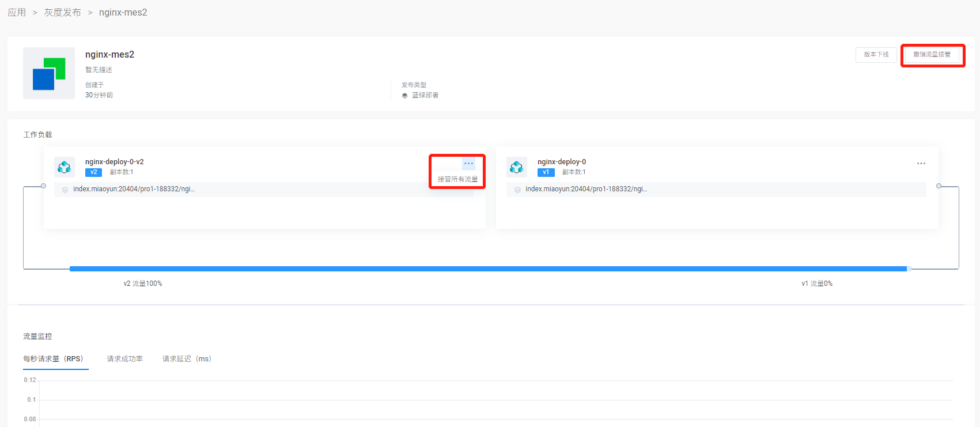Click the v1 version badge

(x=546, y=172)
